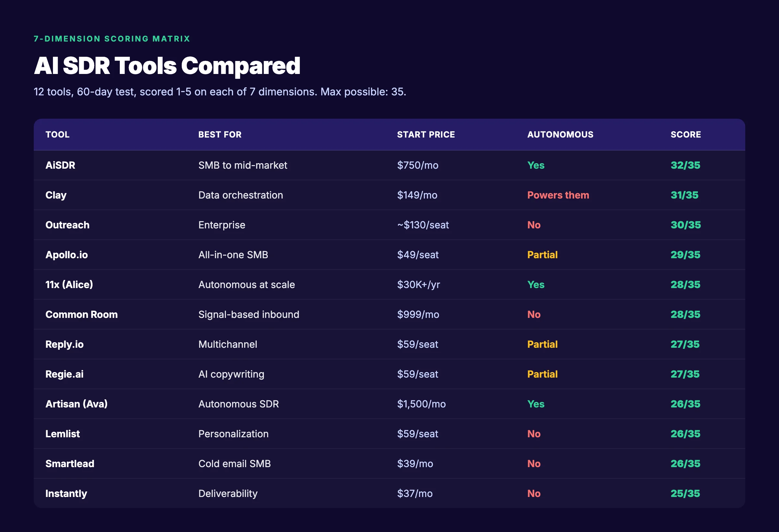
Task: Click the BEST FOR column header
Action: 220,135
